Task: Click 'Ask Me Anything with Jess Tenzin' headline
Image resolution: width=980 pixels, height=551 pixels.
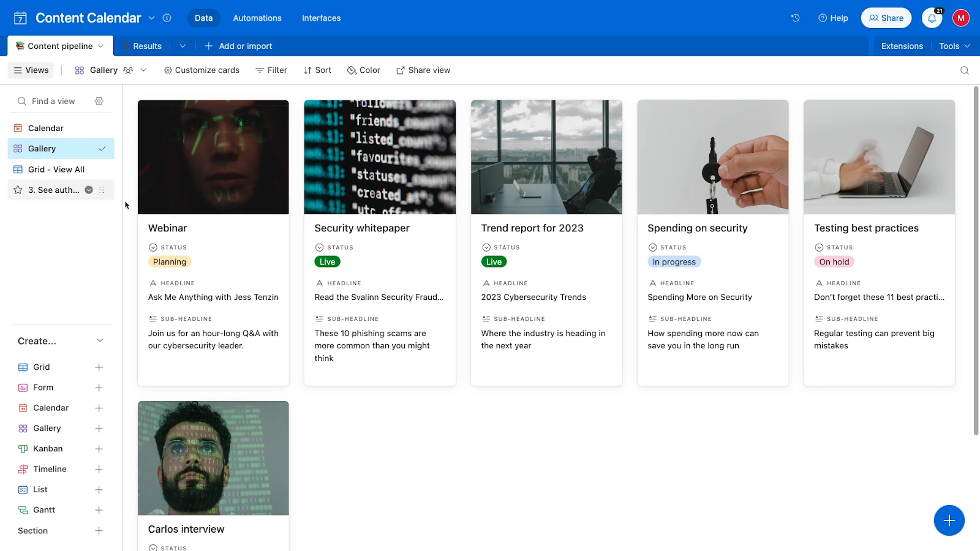Action: pyautogui.click(x=213, y=298)
